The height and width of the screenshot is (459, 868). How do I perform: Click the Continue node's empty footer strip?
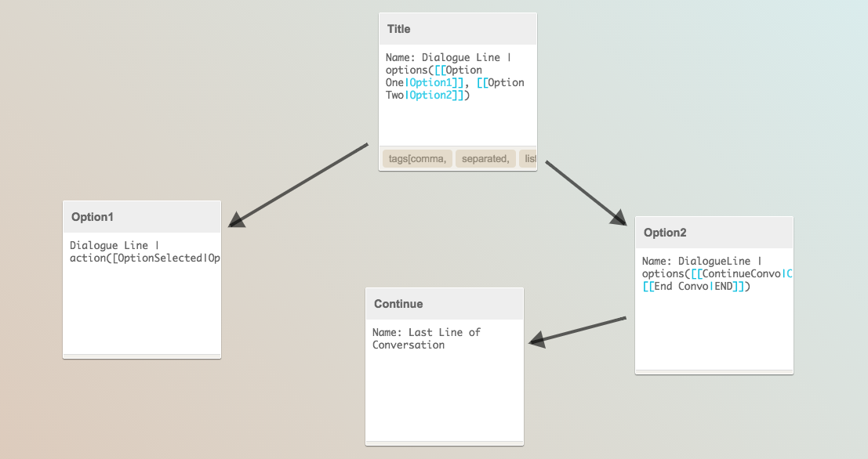click(x=445, y=443)
